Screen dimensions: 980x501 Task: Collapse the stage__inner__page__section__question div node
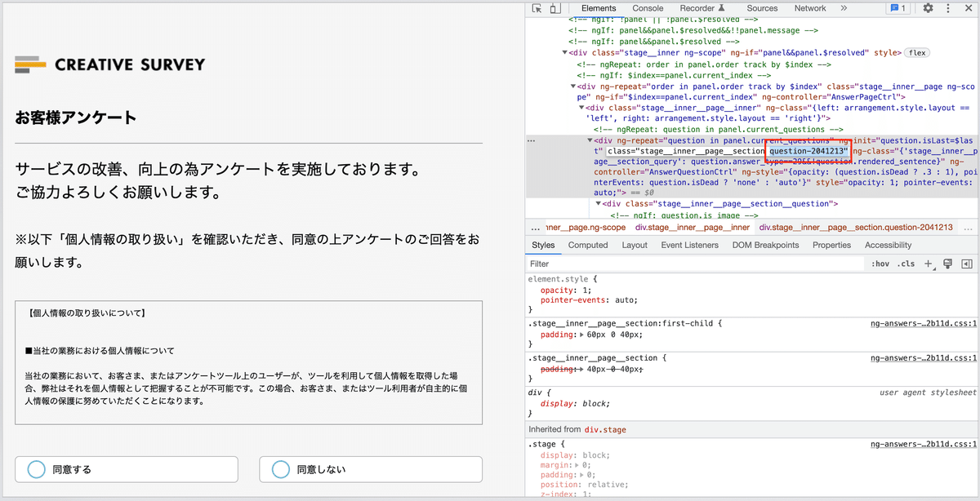[x=598, y=203]
